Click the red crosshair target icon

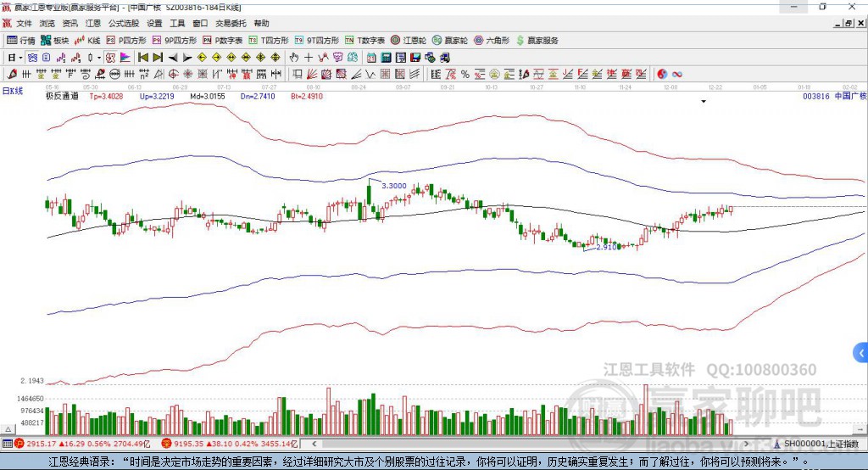click(x=173, y=75)
